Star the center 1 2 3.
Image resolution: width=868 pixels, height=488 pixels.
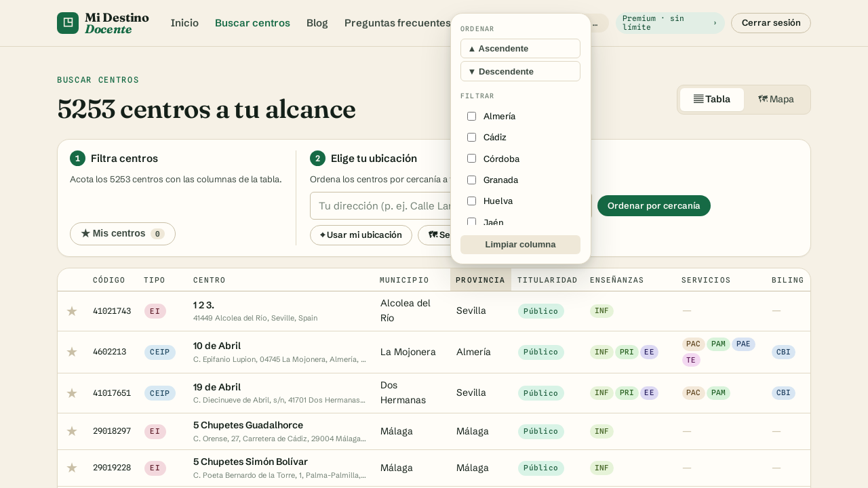point(72,311)
